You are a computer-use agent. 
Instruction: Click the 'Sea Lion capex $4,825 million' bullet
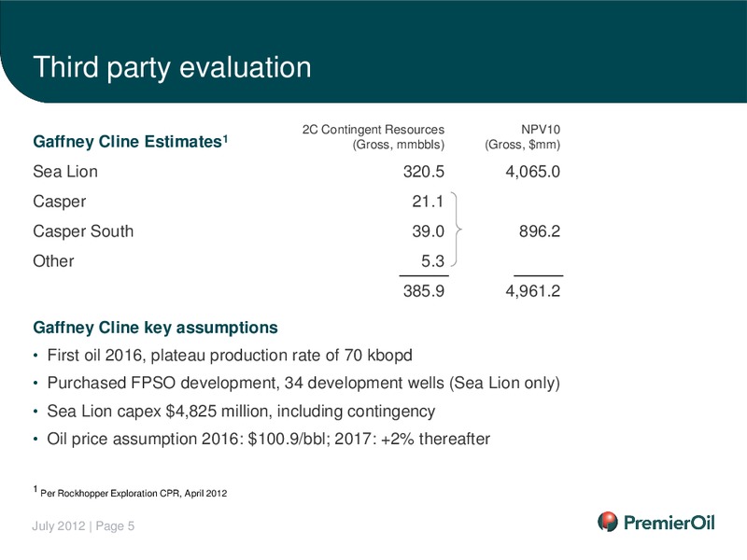(x=241, y=411)
